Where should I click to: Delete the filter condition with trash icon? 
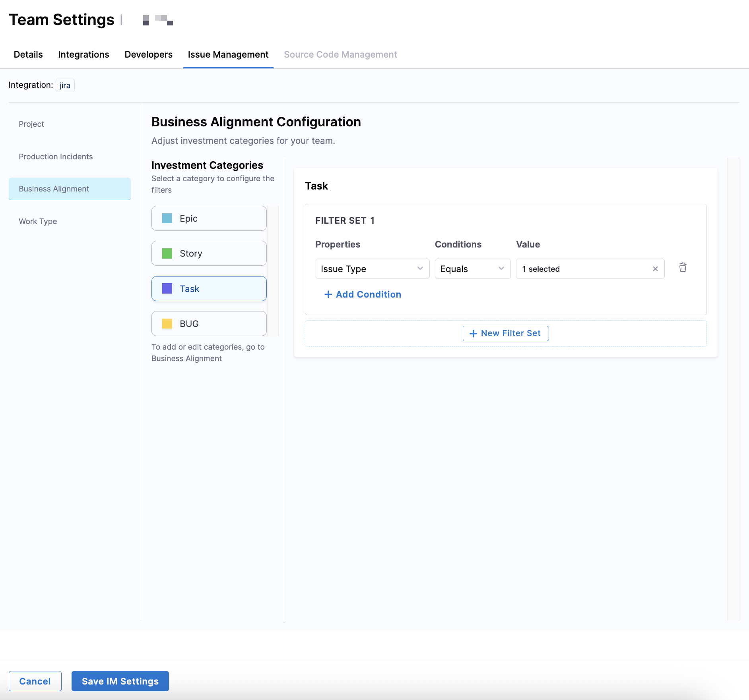click(683, 268)
